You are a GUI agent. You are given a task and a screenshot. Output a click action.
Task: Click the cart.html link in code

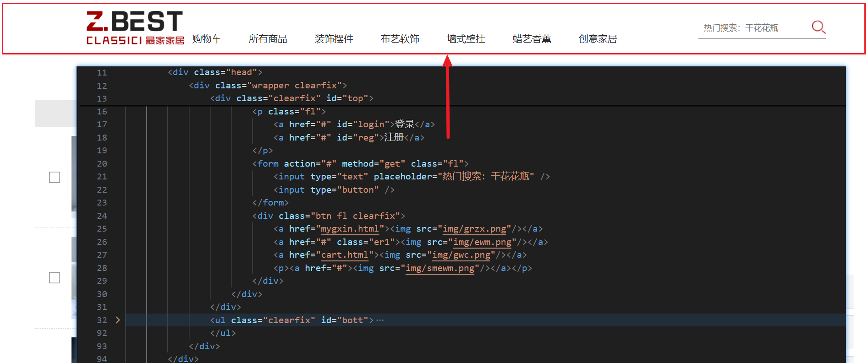[x=344, y=255]
